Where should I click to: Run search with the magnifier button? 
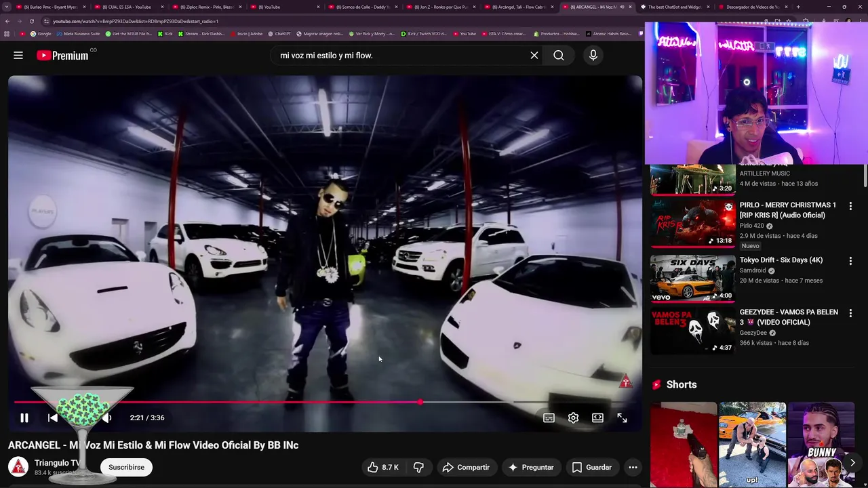pyautogui.click(x=559, y=56)
